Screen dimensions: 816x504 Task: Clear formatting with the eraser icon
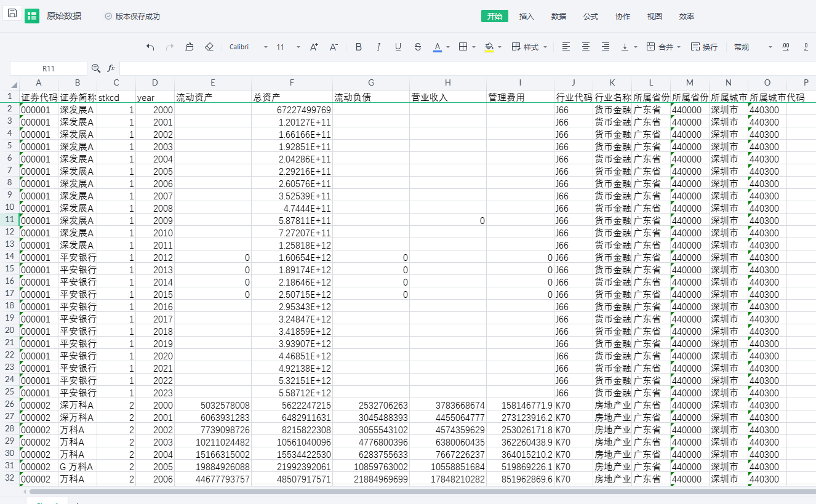pos(209,47)
